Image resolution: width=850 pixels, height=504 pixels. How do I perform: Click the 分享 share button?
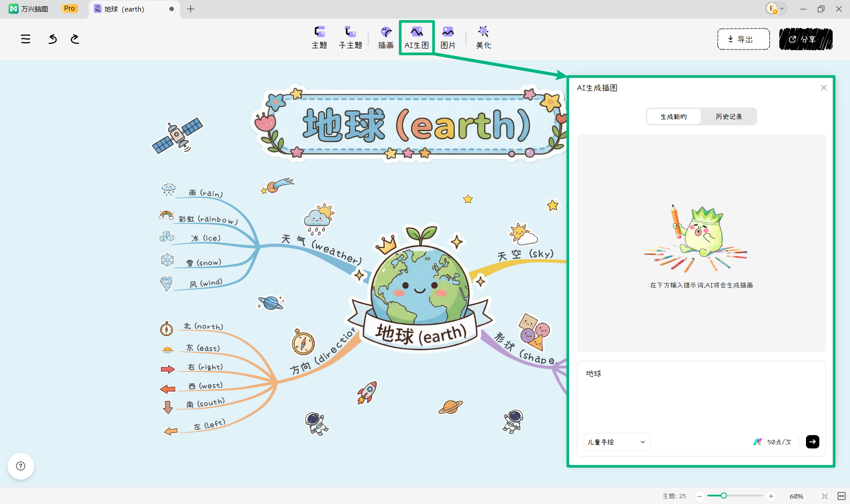[x=806, y=39]
